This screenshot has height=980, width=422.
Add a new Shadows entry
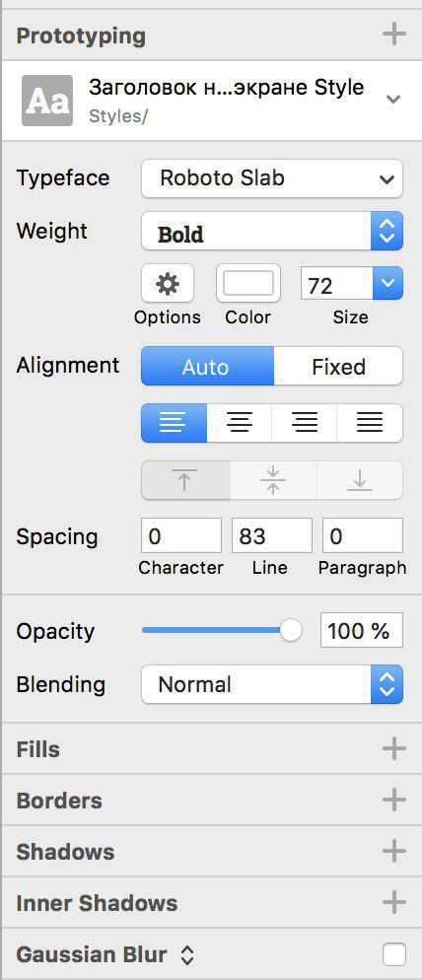tap(393, 851)
